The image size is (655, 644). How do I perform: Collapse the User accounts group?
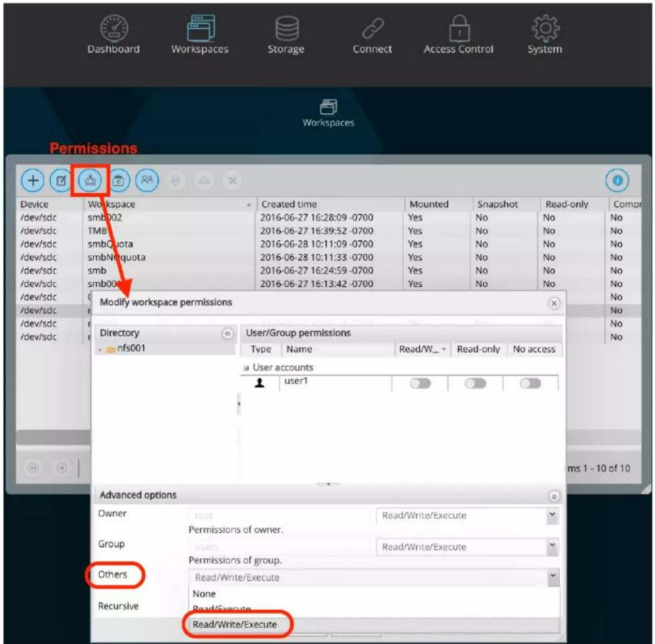tap(246, 368)
